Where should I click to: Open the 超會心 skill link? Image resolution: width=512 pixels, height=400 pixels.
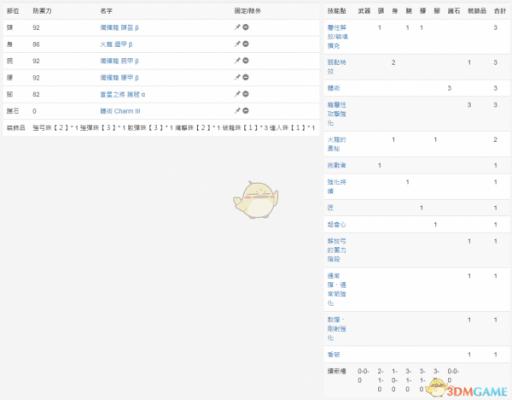coord(337,224)
